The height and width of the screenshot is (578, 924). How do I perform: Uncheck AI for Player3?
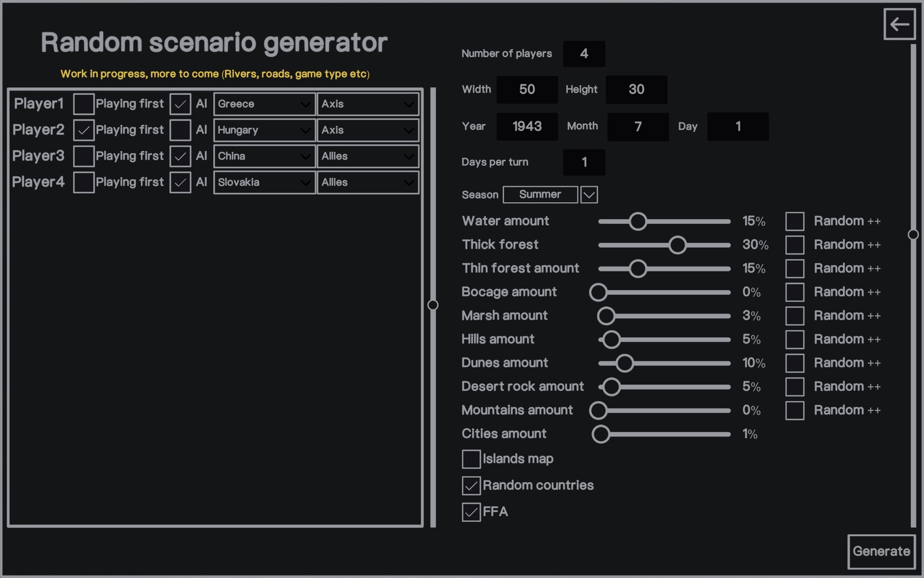[180, 156]
